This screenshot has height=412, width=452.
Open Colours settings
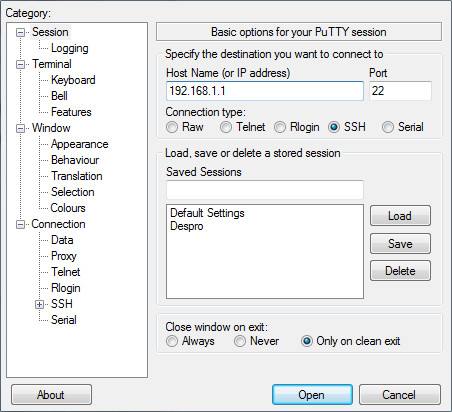click(x=68, y=208)
